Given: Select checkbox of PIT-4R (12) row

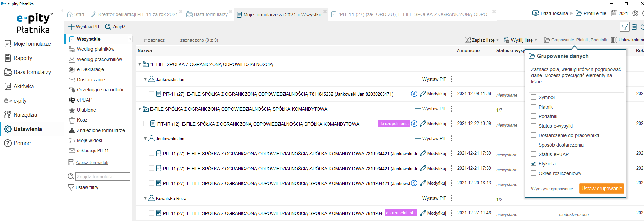Looking at the screenshot, I should [146, 124].
